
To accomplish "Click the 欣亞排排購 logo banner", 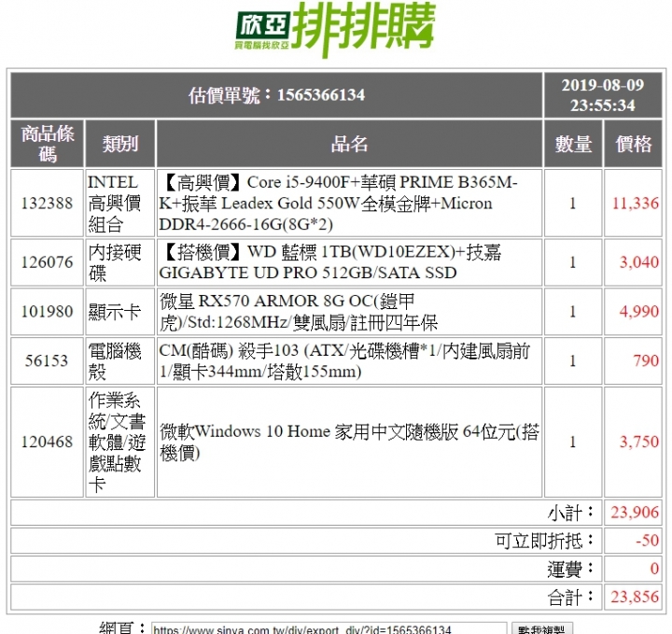I will 336,29.
